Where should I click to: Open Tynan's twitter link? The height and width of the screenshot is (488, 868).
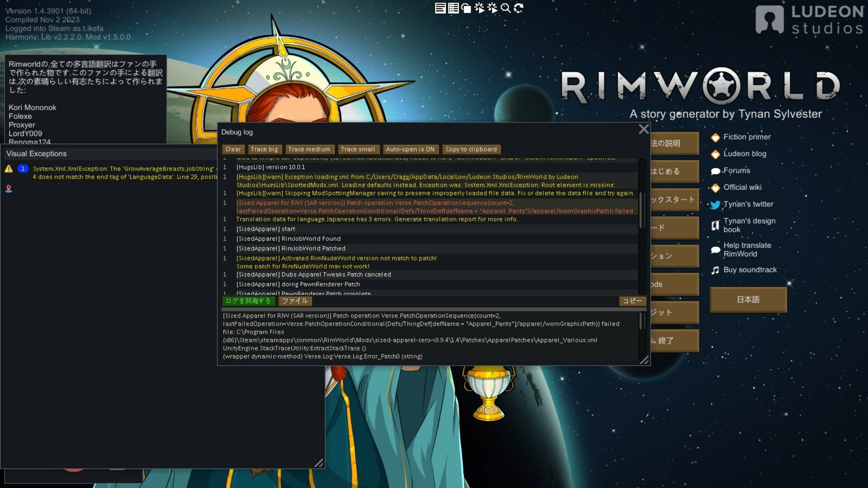(x=748, y=204)
